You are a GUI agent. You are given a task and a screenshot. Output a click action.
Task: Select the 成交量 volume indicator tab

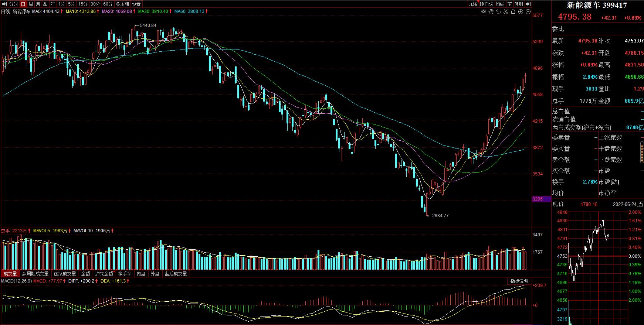coord(10,274)
